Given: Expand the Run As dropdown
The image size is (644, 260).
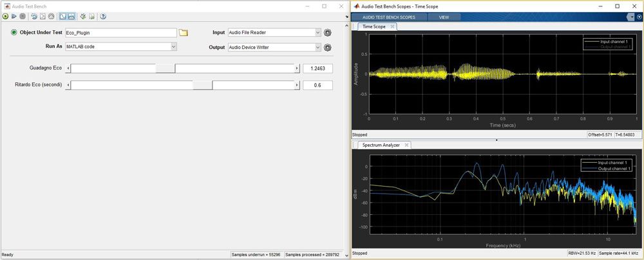Looking at the screenshot, I should point(174,47).
